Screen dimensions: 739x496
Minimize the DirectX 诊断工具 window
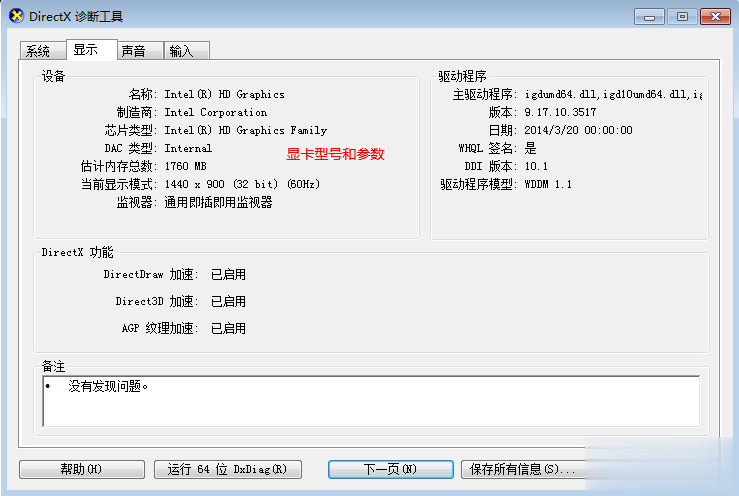point(649,17)
